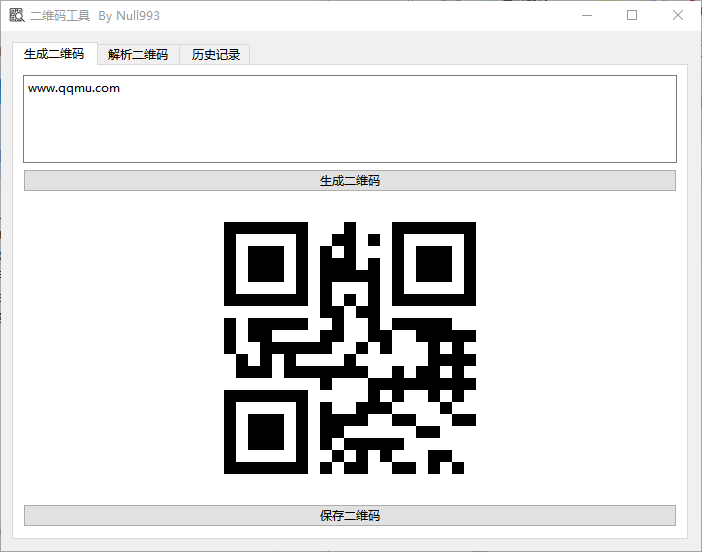The image size is (702, 552).
Task: Maximize the 二维码工具 window
Action: pyautogui.click(x=632, y=15)
